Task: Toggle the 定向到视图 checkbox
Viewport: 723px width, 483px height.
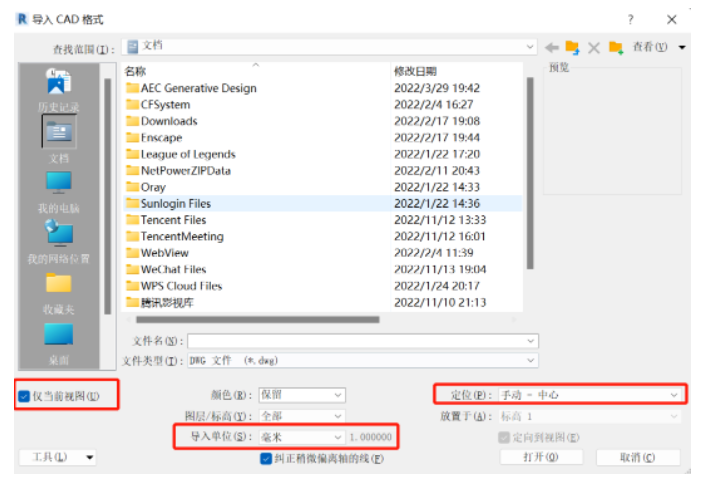Action: (504, 437)
